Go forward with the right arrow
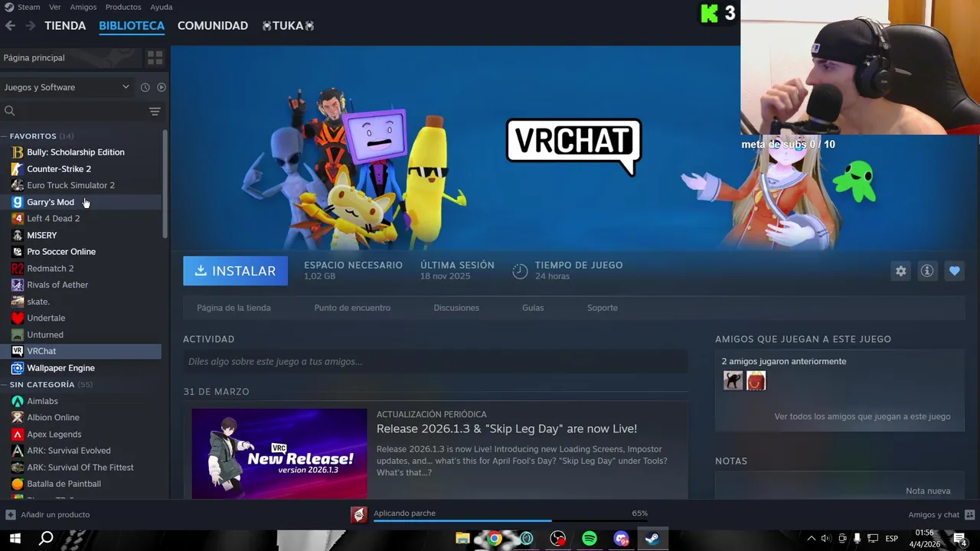Image resolution: width=980 pixels, height=551 pixels. (31, 26)
